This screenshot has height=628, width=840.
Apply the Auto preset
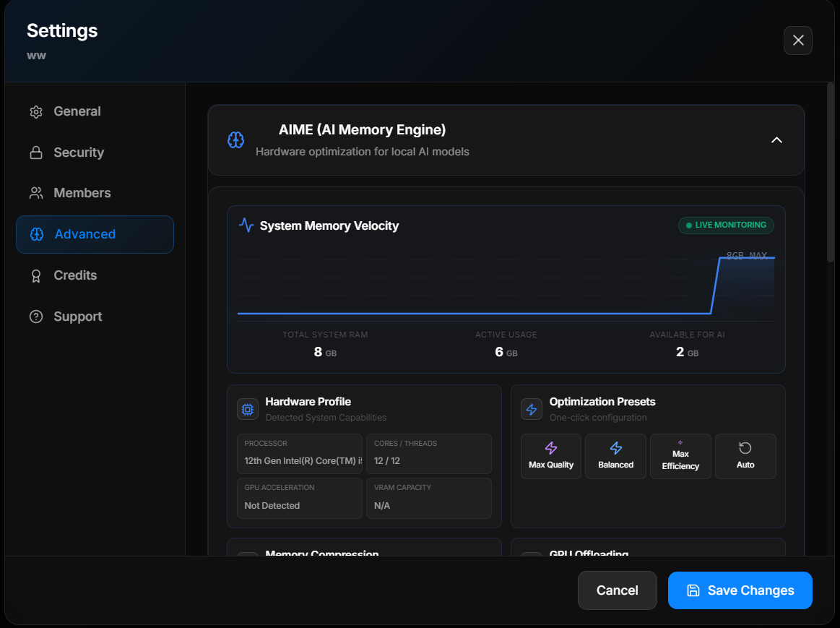745,456
